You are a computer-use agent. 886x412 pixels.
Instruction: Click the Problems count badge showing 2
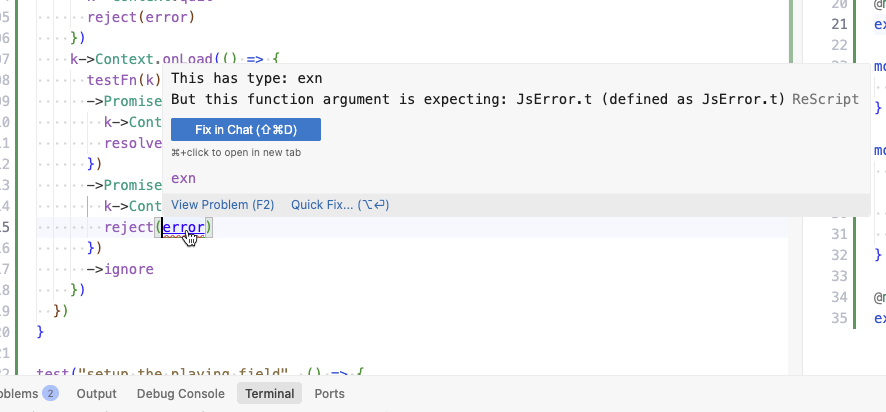(x=50, y=394)
